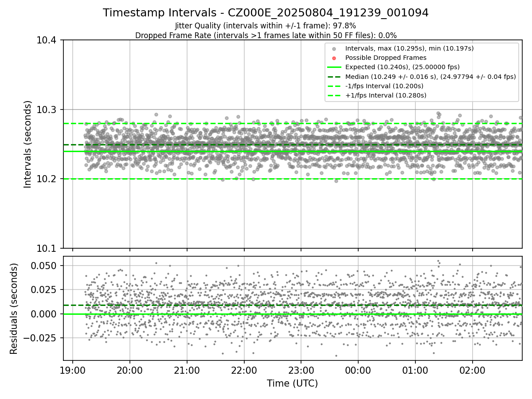Click legend entry '-1/fps Interval (10.200s)'
The width and height of the screenshot is (532, 399).
point(384,86)
